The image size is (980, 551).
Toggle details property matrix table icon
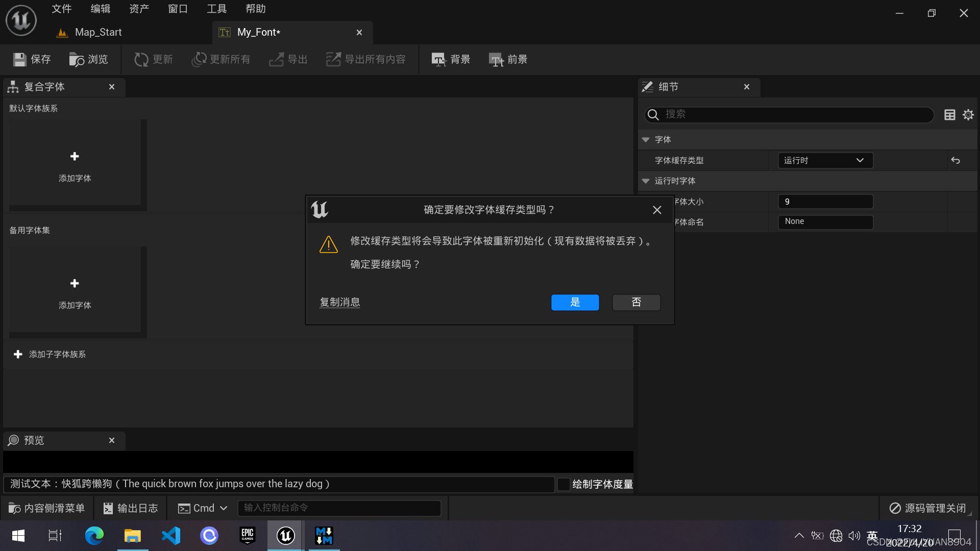(x=950, y=115)
